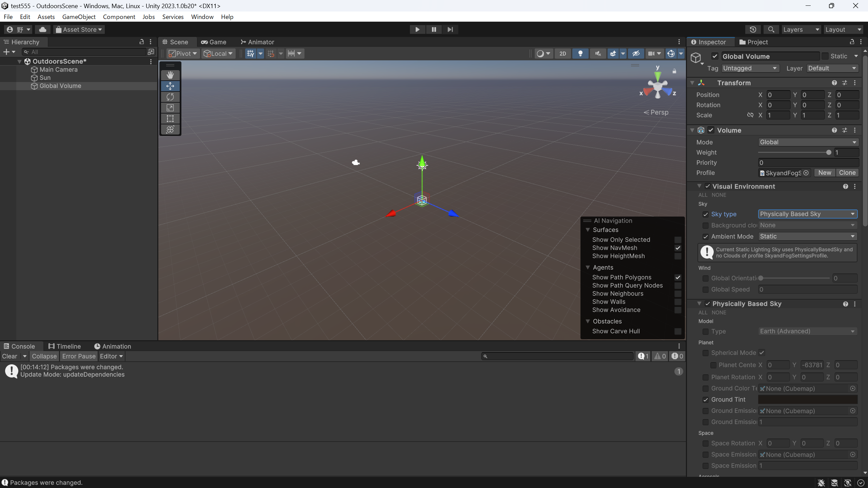Clear the console messages
The width and height of the screenshot is (868, 488).
click(x=10, y=356)
